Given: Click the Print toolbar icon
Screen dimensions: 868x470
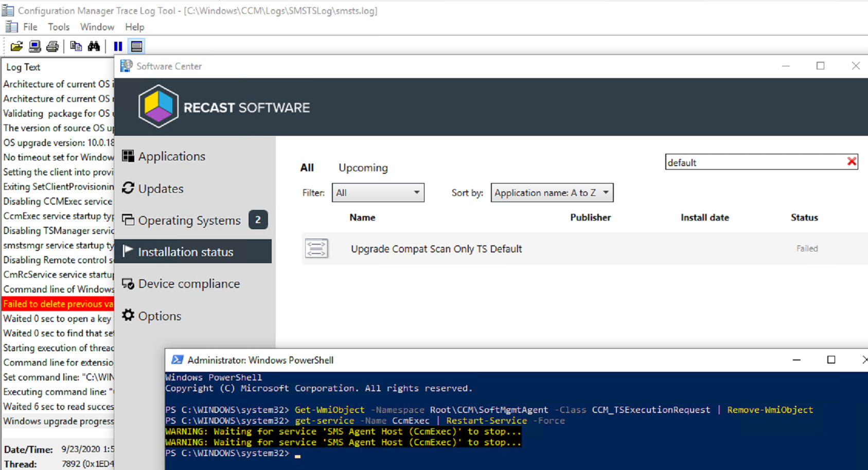Looking at the screenshot, I should [x=52, y=46].
